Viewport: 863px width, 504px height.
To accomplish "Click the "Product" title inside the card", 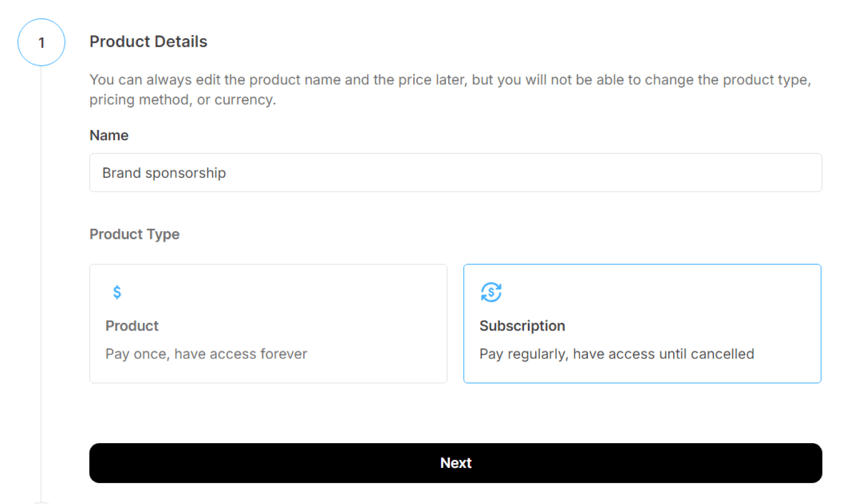I will click(132, 326).
